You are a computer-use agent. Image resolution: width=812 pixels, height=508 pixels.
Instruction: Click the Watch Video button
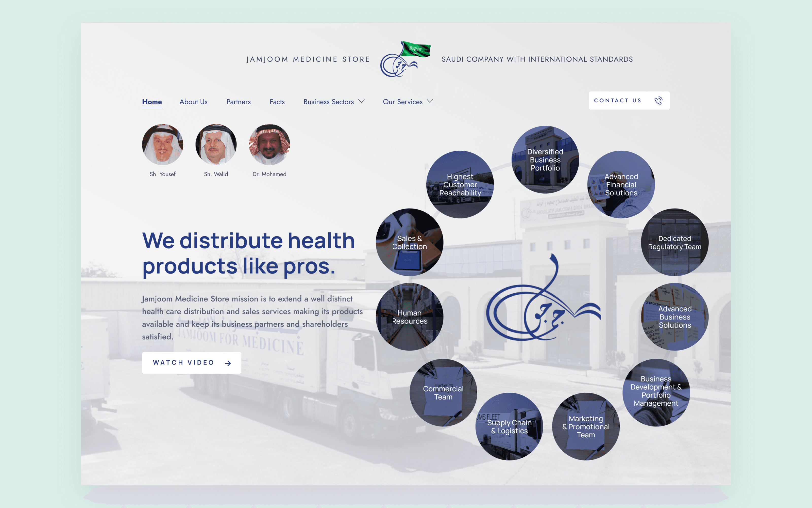click(192, 363)
